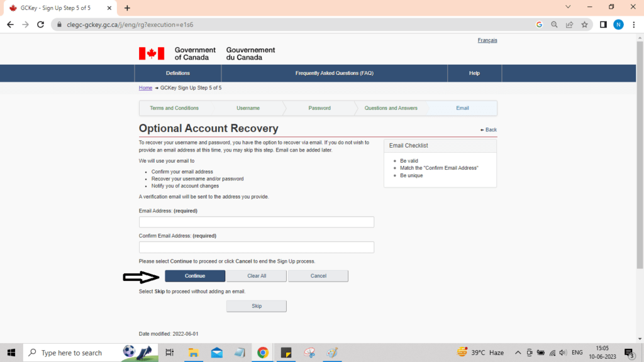Open a new browser tab
The image size is (644, 362).
127,8
